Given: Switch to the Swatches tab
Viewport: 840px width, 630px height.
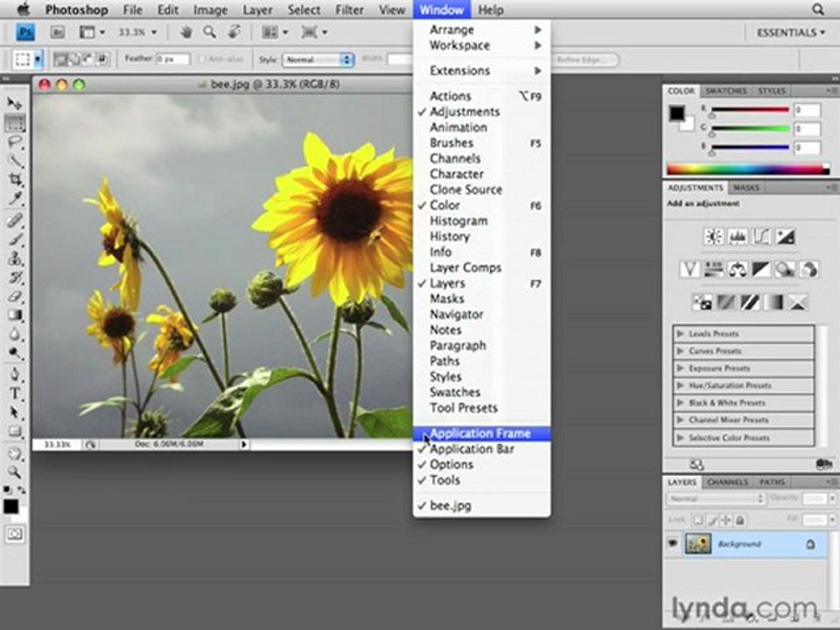Looking at the screenshot, I should click(725, 91).
